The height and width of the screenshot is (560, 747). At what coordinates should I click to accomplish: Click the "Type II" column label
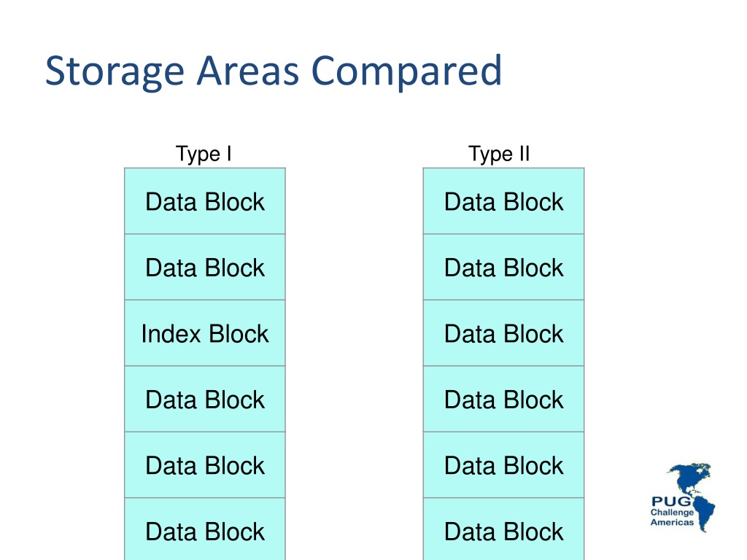tap(499, 154)
